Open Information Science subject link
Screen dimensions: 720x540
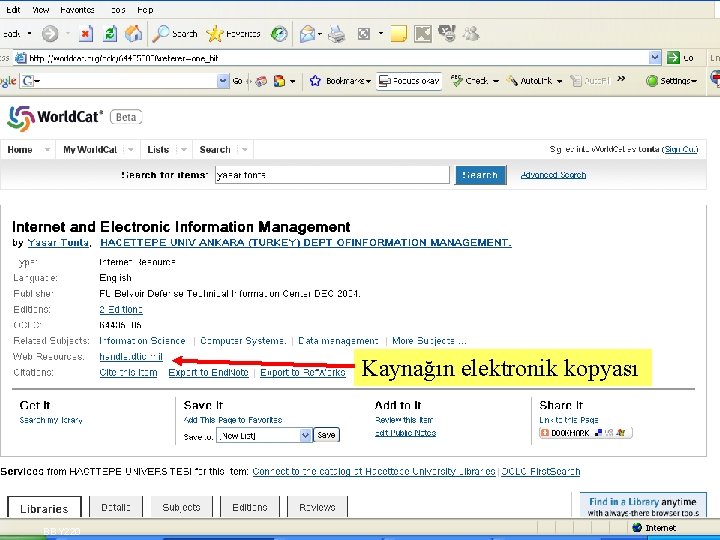click(x=142, y=341)
